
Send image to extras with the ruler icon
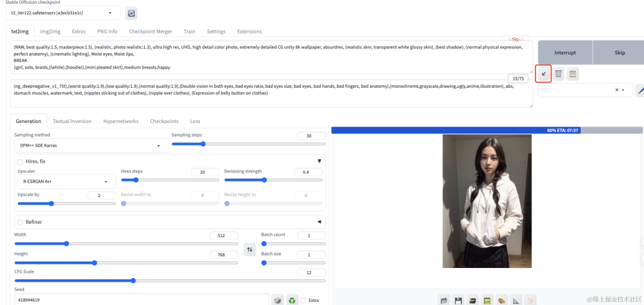[x=516, y=300]
